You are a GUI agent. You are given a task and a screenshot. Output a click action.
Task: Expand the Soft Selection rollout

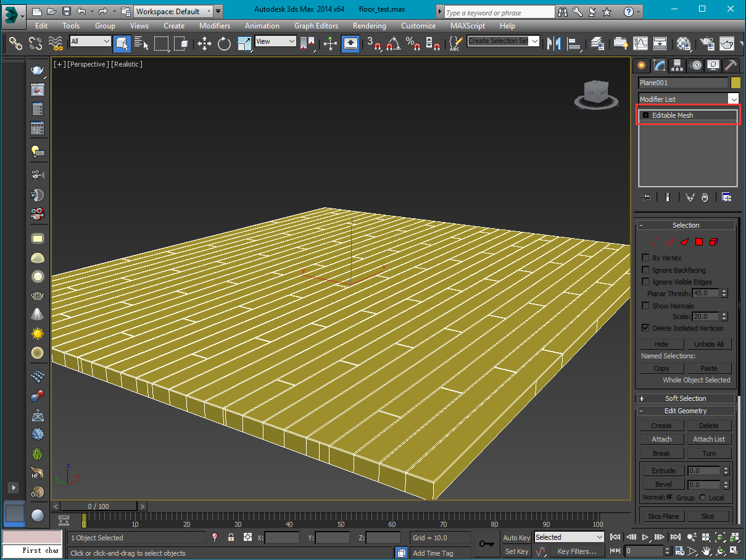(686, 398)
